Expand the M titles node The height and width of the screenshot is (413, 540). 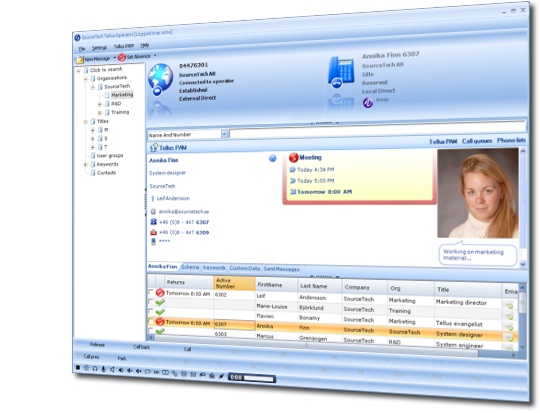[x=93, y=130]
